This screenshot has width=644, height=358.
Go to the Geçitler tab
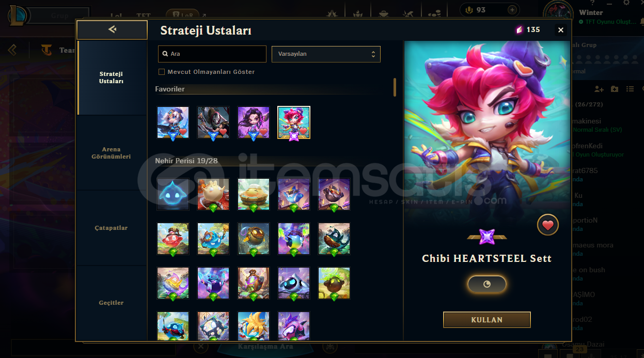(x=112, y=303)
